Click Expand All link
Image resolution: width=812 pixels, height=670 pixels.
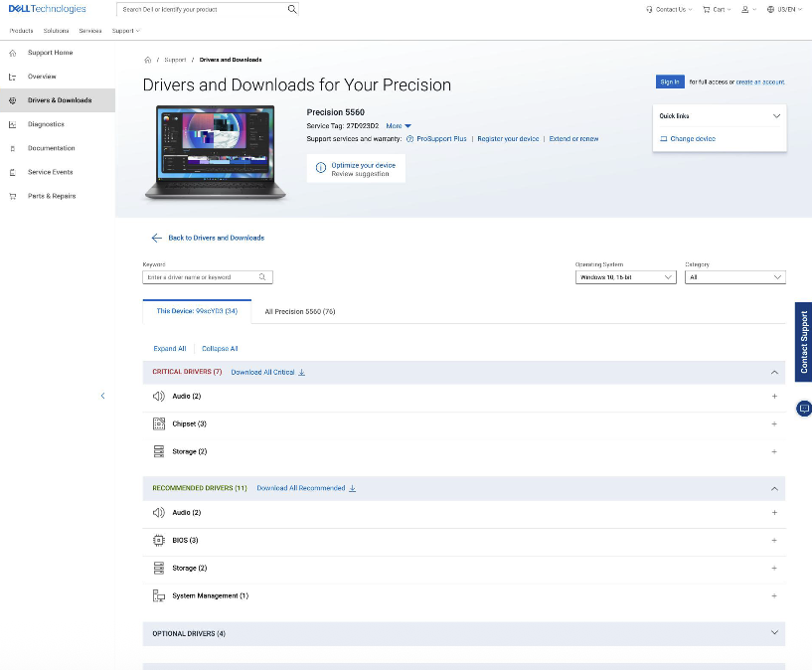click(x=169, y=349)
